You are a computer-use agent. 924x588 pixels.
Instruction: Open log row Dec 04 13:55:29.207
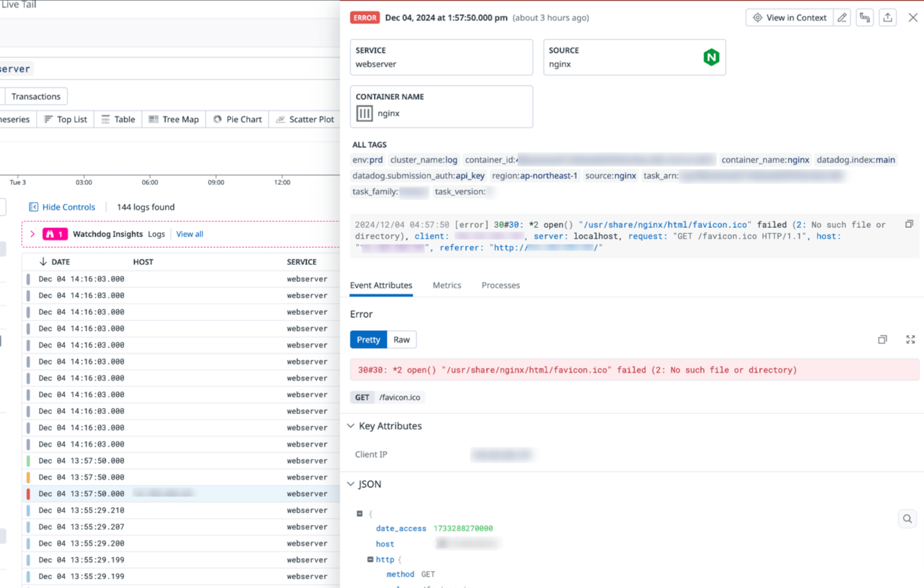(x=181, y=527)
